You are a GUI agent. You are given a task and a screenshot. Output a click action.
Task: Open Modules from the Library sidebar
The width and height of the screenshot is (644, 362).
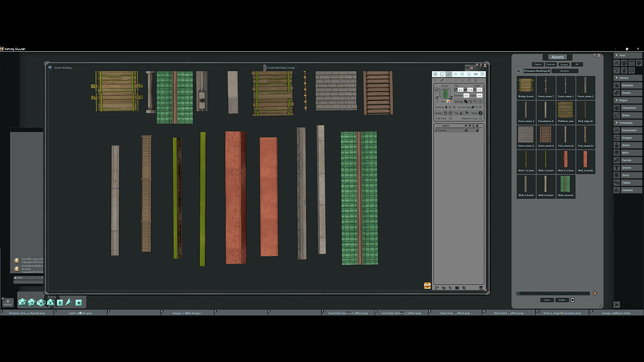point(627,84)
